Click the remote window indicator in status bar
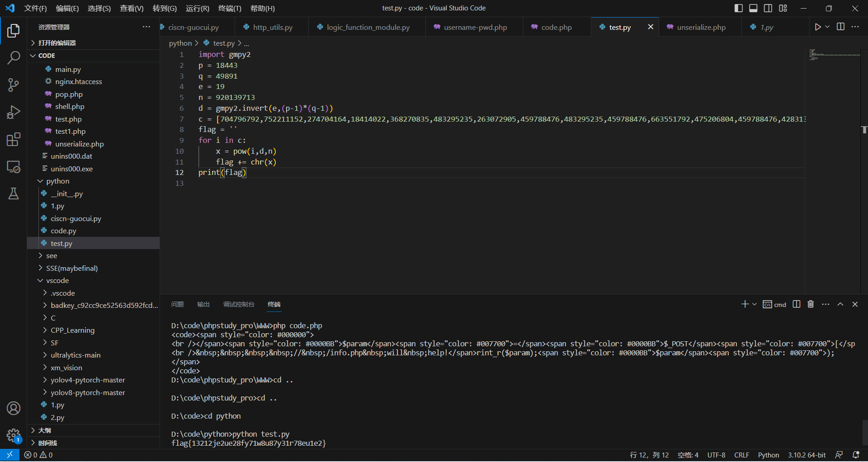 pyautogui.click(x=9, y=455)
